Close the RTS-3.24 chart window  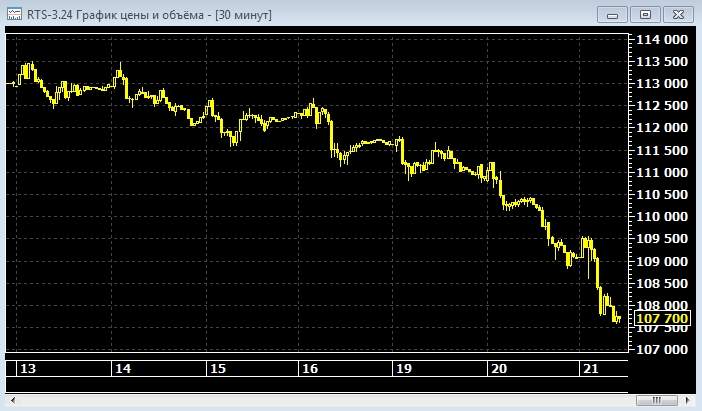pos(678,14)
